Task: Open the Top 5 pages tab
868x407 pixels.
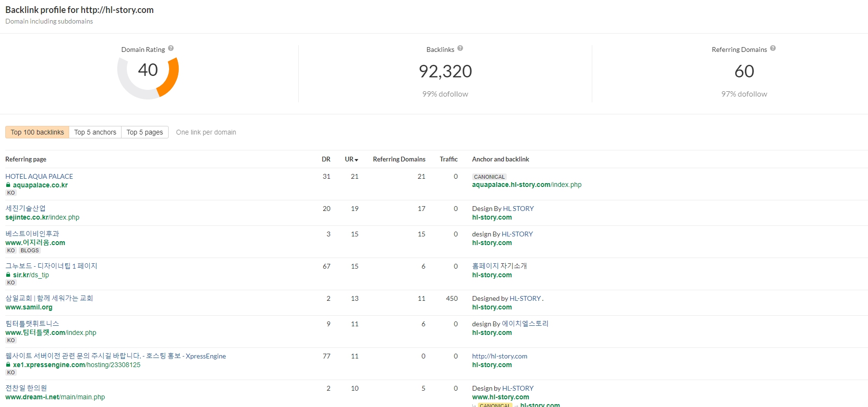Action: (145, 132)
